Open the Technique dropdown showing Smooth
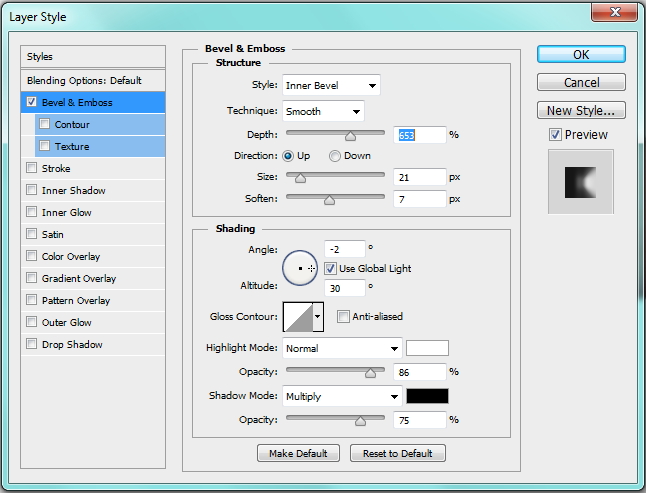The height and width of the screenshot is (493, 646). [322, 110]
